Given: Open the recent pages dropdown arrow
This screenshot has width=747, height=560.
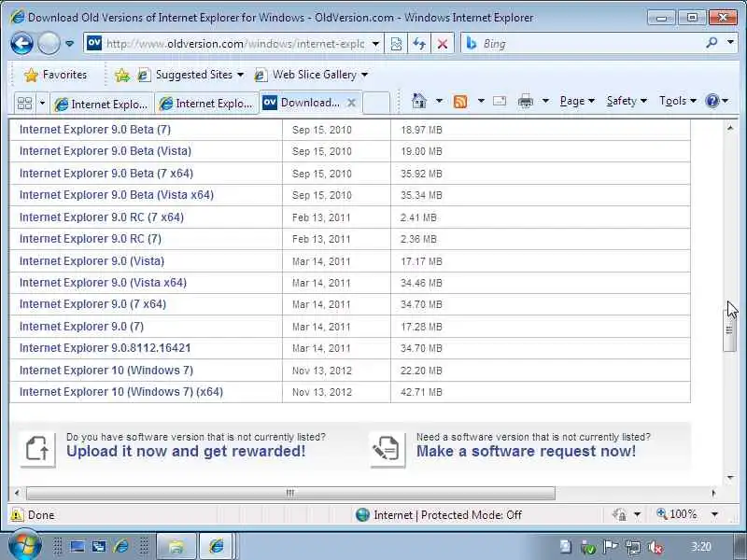Looking at the screenshot, I should [x=69, y=44].
